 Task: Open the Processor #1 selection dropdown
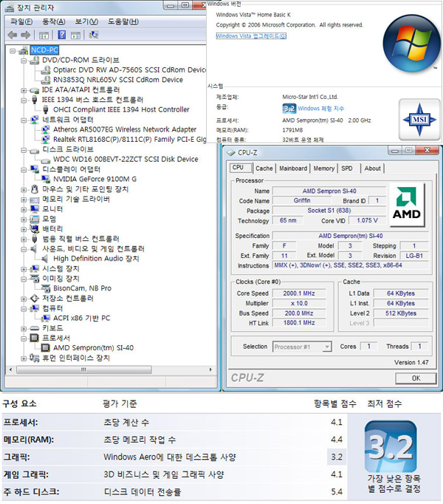327,347
